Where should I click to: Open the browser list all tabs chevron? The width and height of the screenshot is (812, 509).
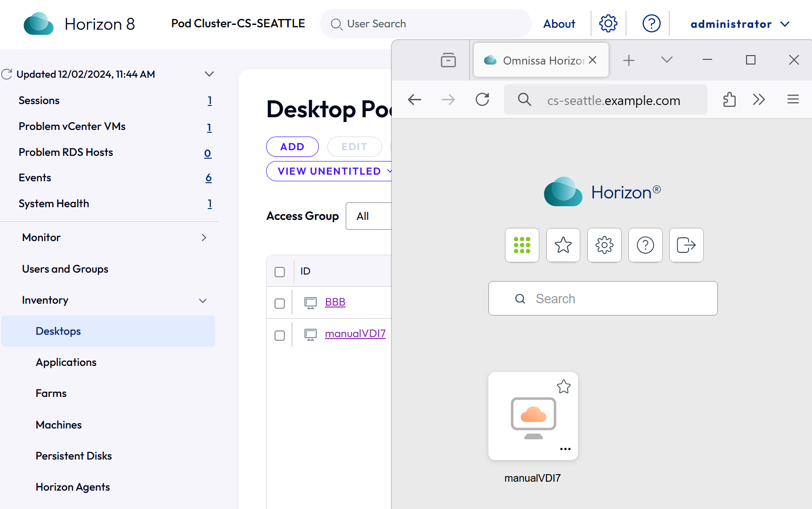point(666,60)
